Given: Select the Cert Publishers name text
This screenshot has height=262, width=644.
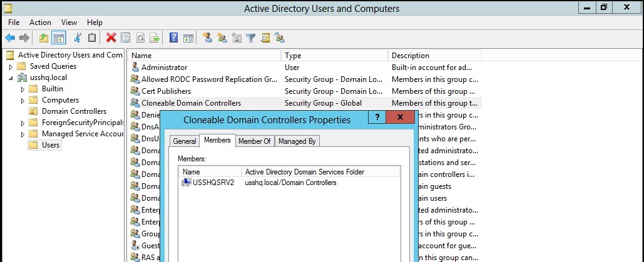Looking at the screenshot, I should [x=166, y=91].
